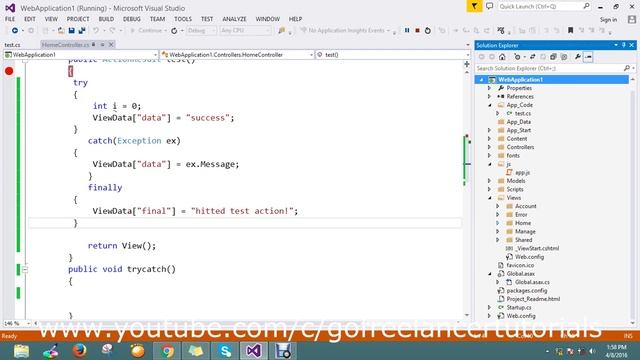Select app.js in Solution Explorer
The width and height of the screenshot is (640, 360).
[x=522, y=173]
